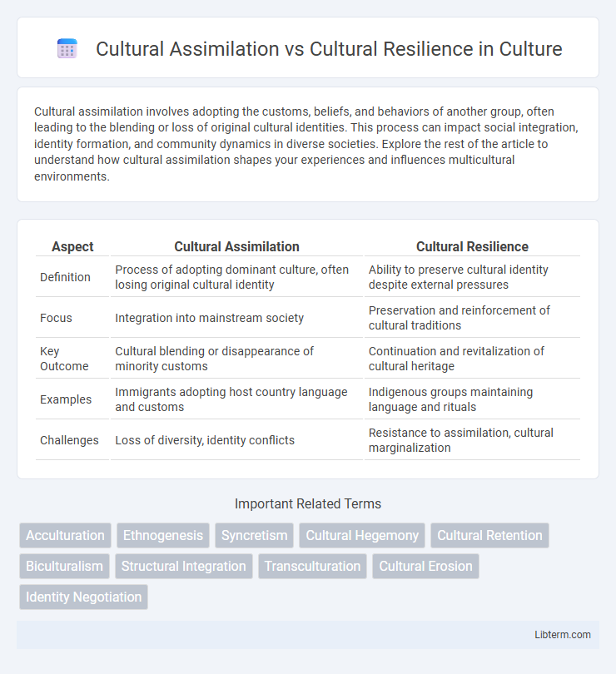This screenshot has height=674, width=616.
Task: Click the Cultural Retention tag
Action: [x=489, y=535]
